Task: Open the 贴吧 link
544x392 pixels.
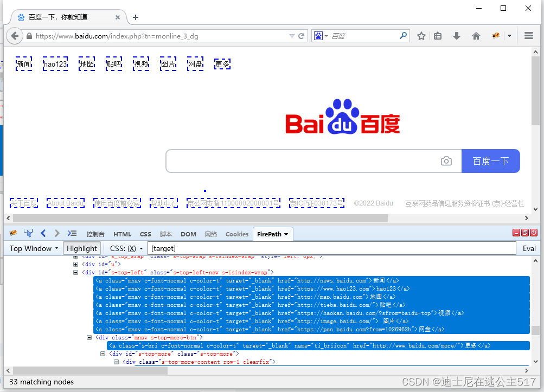Action: [x=114, y=64]
